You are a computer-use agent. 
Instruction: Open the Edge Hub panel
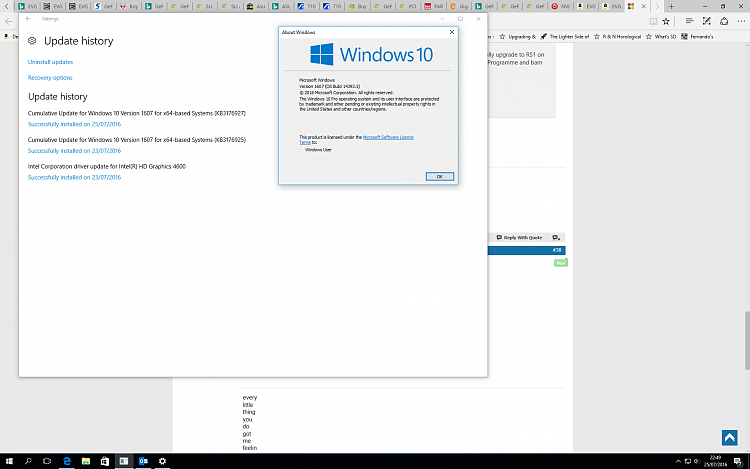click(689, 21)
